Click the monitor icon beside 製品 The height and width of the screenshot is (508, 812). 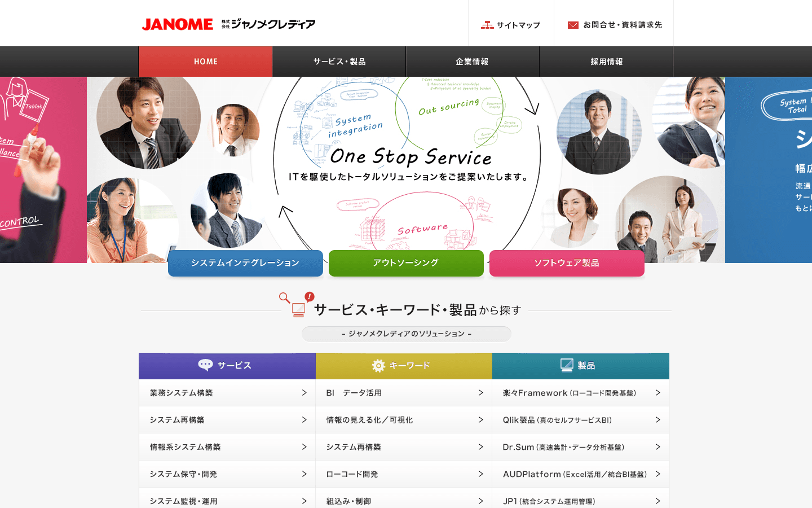click(x=567, y=365)
